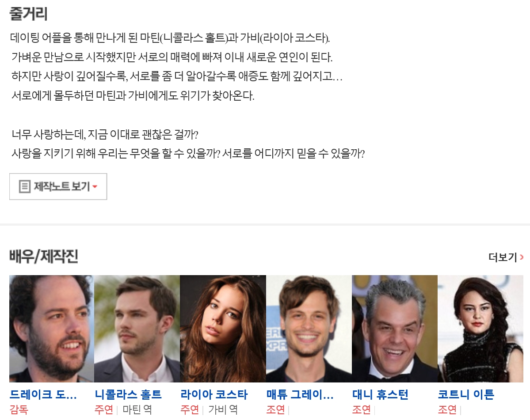Click the 드레이크 도... name link
Viewport: 530px width, 420px height.
tap(43, 394)
